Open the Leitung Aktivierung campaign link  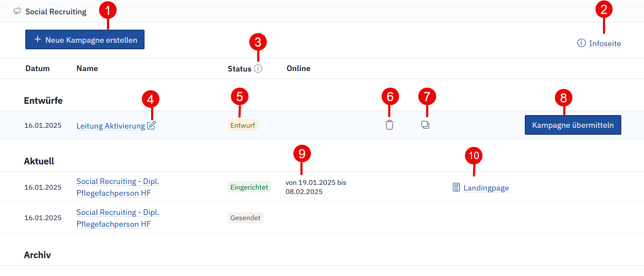tap(110, 126)
